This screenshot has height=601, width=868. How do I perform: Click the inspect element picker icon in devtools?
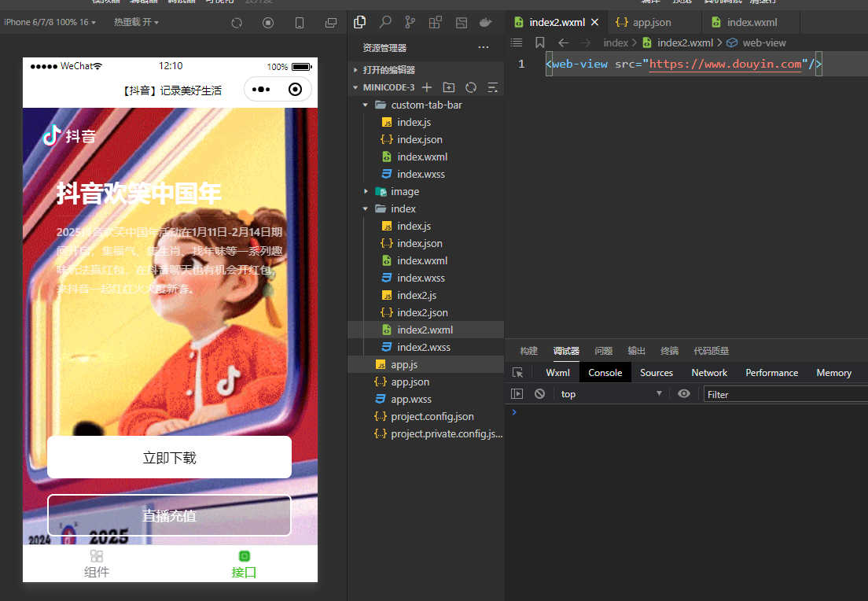[518, 373]
